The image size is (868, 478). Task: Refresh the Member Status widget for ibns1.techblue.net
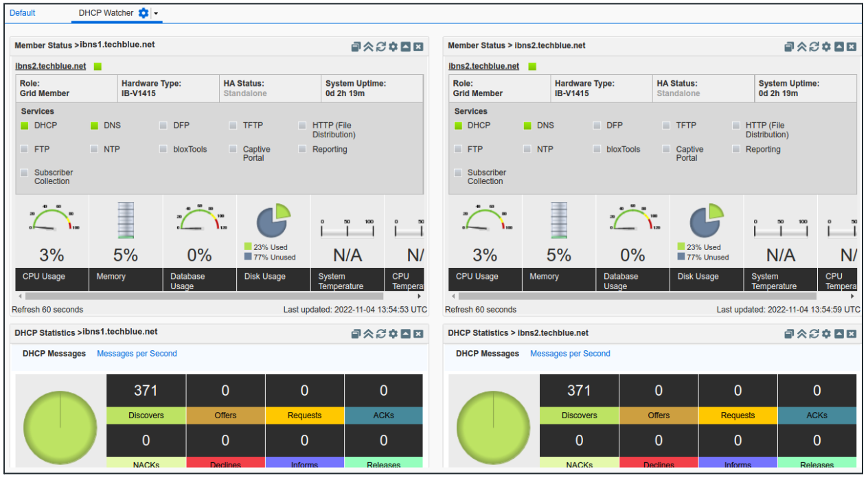[382, 46]
